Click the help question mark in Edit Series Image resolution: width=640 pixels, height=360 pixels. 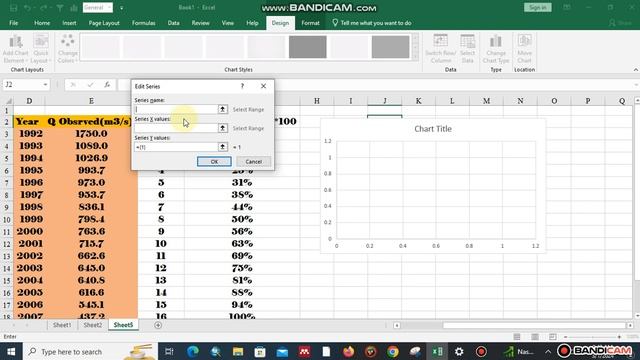(x=242, y=86)
